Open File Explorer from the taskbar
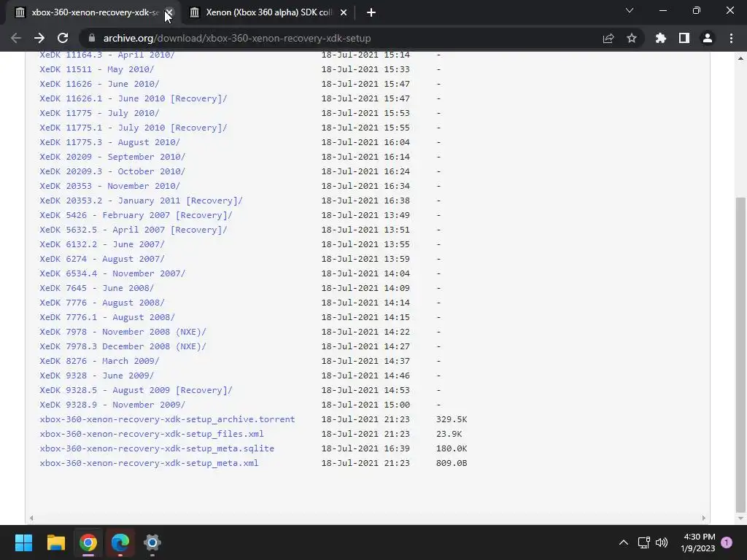 pos(55,542)
